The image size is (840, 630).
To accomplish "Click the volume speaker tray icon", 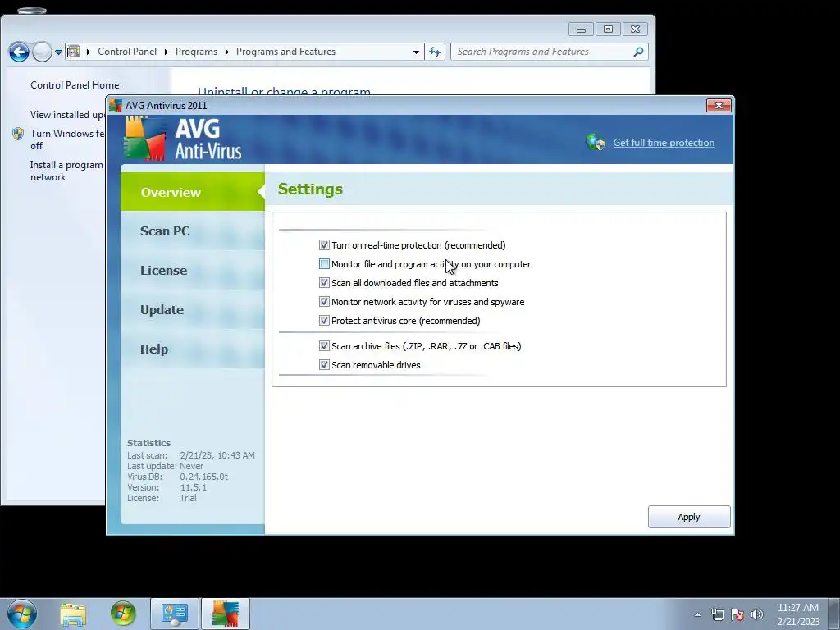I will point(757,614).
